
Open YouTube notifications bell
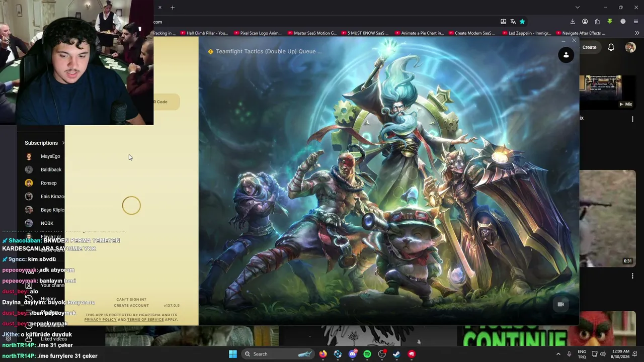click(611, 47)
